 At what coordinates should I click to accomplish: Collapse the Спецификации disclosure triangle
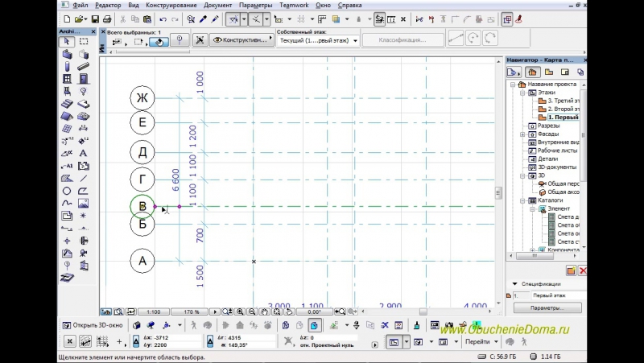(514, 284)
